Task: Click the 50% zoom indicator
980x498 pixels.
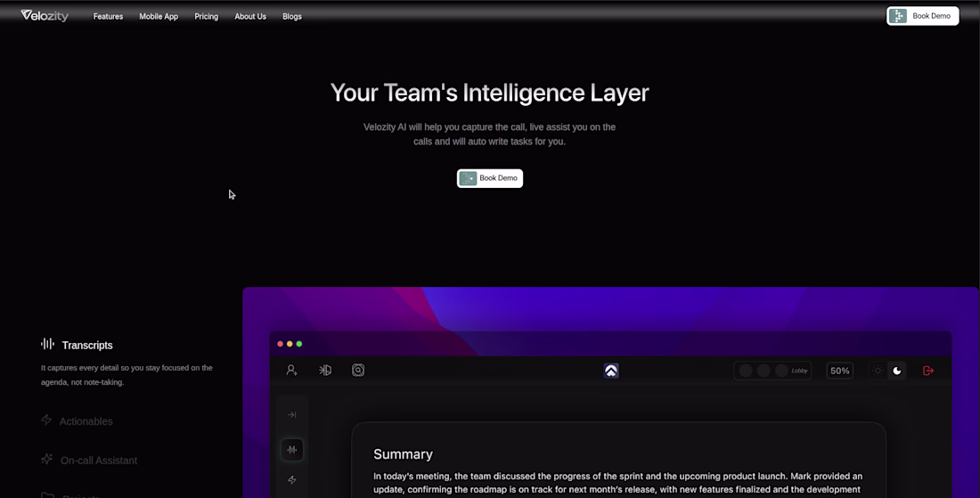Action: coord(840,371)
